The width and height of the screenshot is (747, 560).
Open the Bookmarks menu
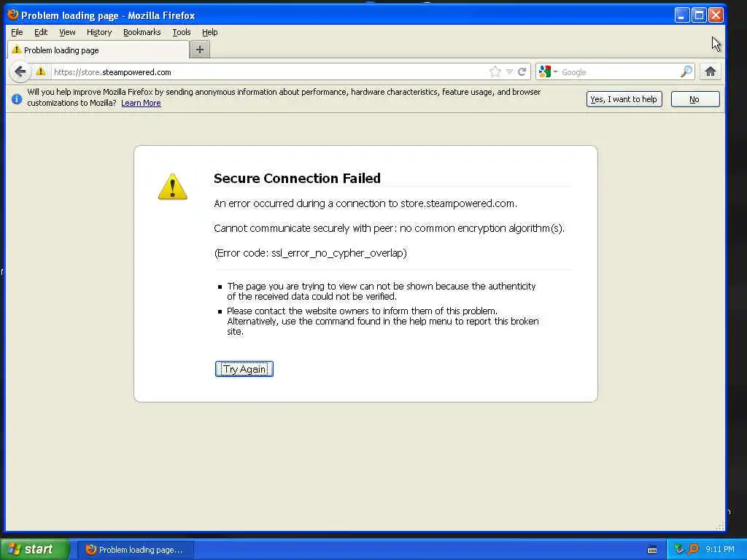click(x=142, y=32)
